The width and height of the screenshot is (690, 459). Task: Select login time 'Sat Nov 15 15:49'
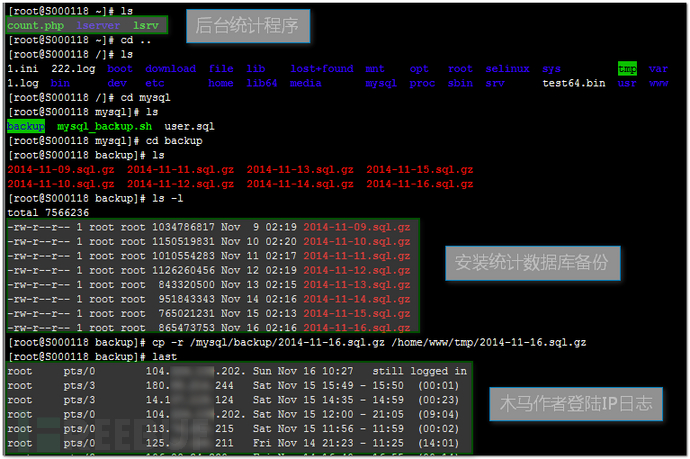[303, 386]
